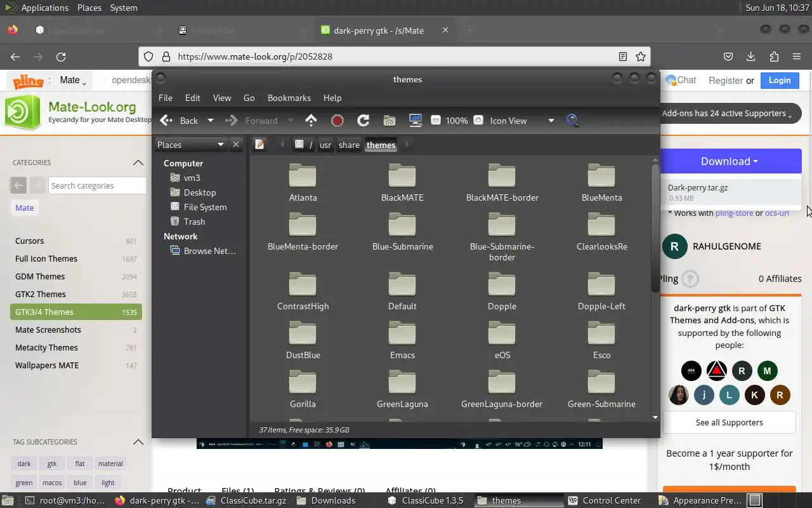The height and width of the screenshot is (508, 812).
Task: Select Browse Network in sidebar
Action: (203, 251)
